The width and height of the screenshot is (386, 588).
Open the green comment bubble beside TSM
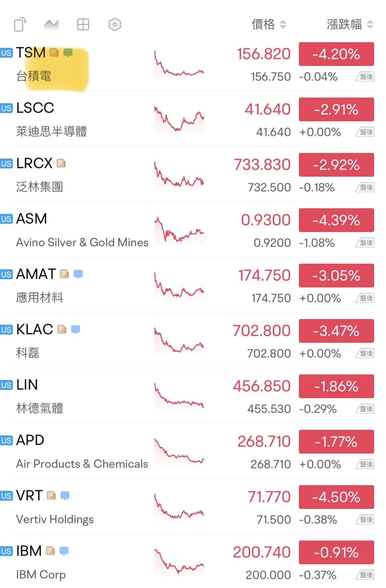pyautogui.click(x=68, y=53)
